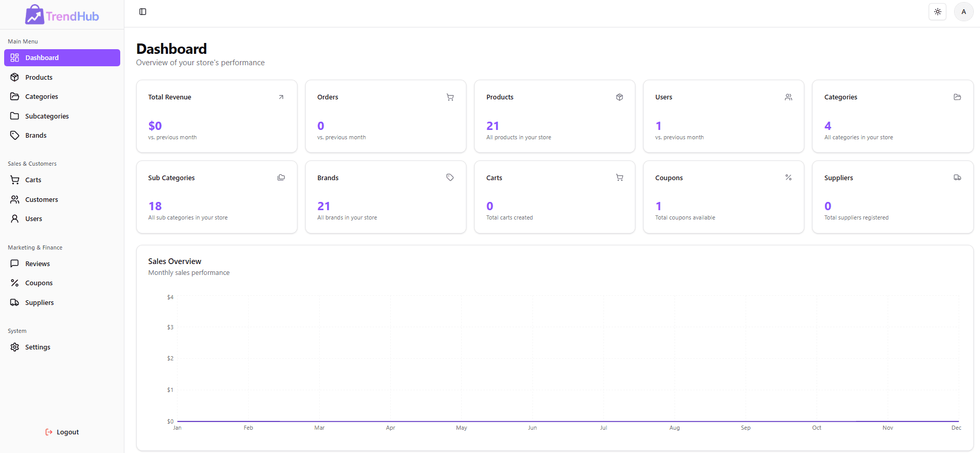Open Reviews page link
This screenshot has width=980, height=453.
tap(62, 264)
